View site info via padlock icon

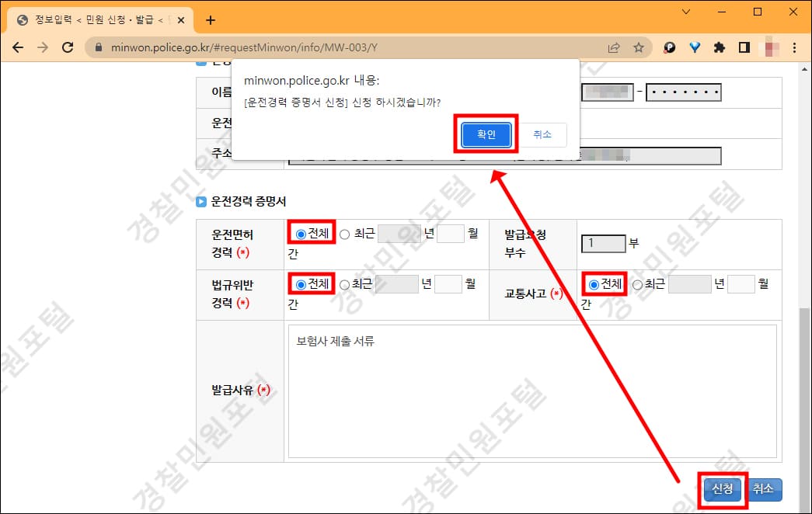99,47
